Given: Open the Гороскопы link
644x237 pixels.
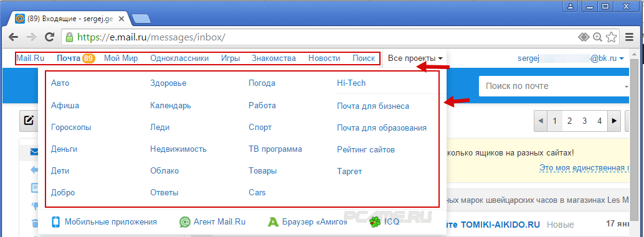Looking at the screenshot, I should [x=71, y=128].
